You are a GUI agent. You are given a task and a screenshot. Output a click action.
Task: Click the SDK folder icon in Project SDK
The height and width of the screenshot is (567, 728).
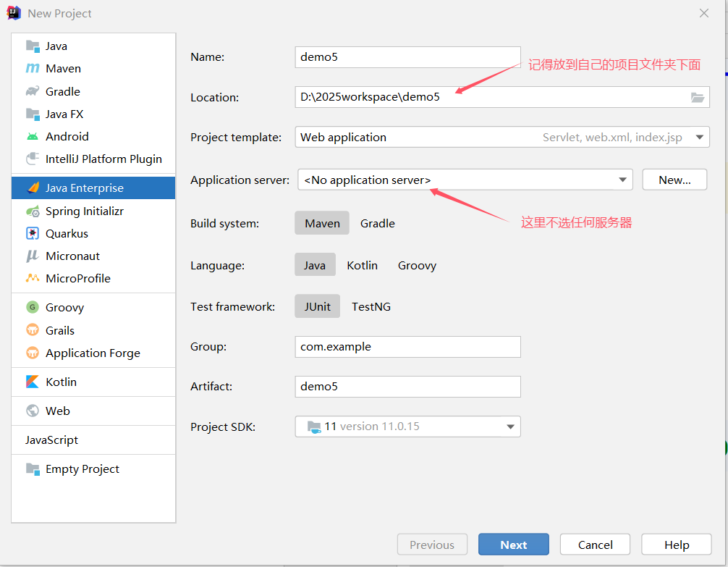(314, 427)
